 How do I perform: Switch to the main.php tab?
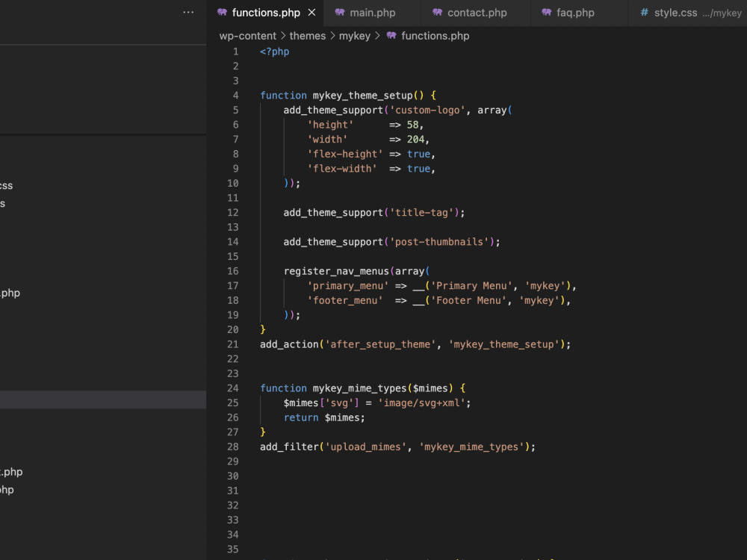tap(372, 13)
